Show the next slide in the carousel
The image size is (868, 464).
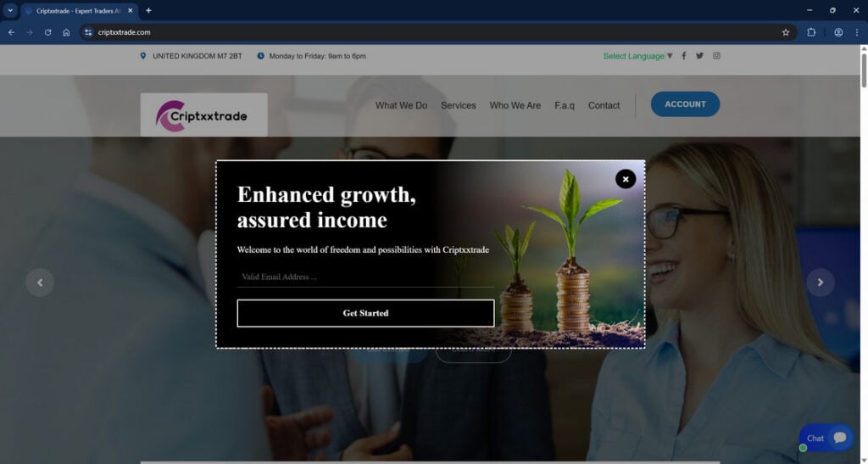pos(821,282)
